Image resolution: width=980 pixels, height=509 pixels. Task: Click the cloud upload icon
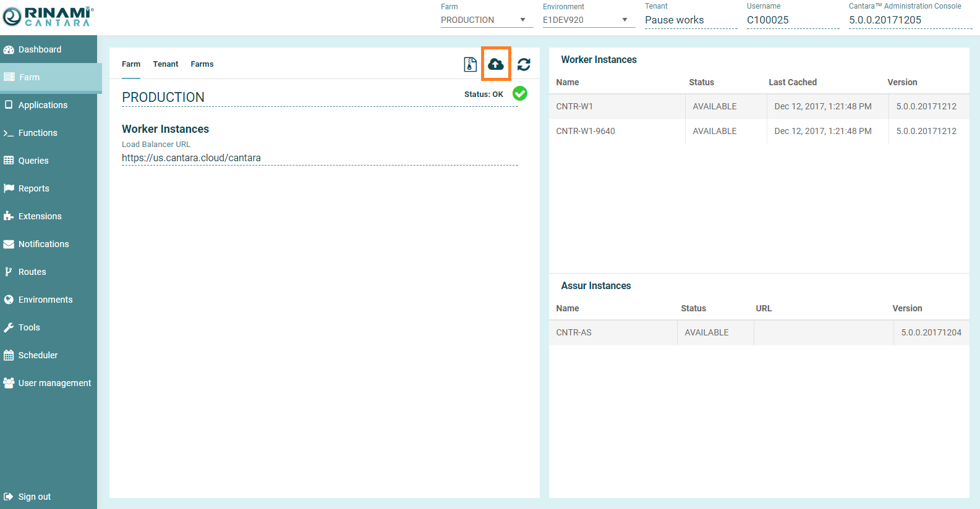point(496,64)
